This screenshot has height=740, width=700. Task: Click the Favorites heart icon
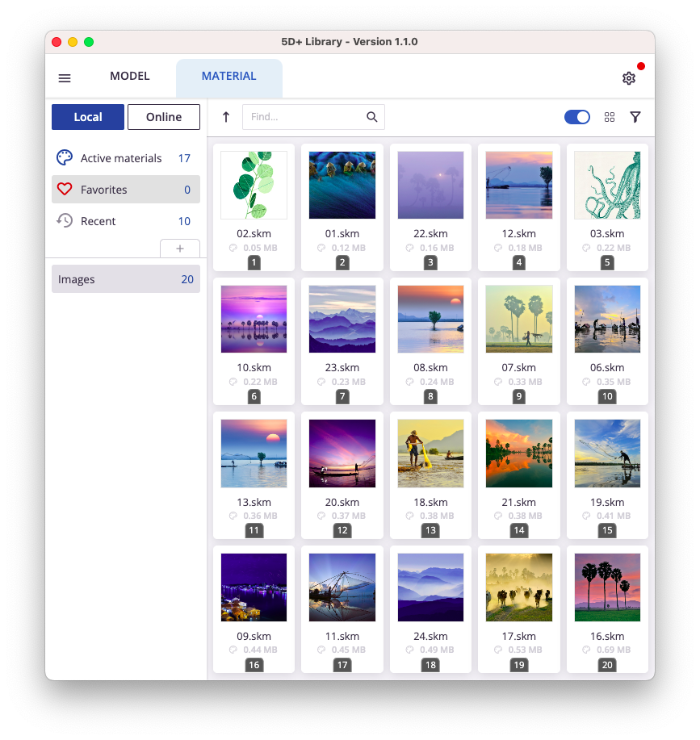pyautogui.click(x=65, y=190)
